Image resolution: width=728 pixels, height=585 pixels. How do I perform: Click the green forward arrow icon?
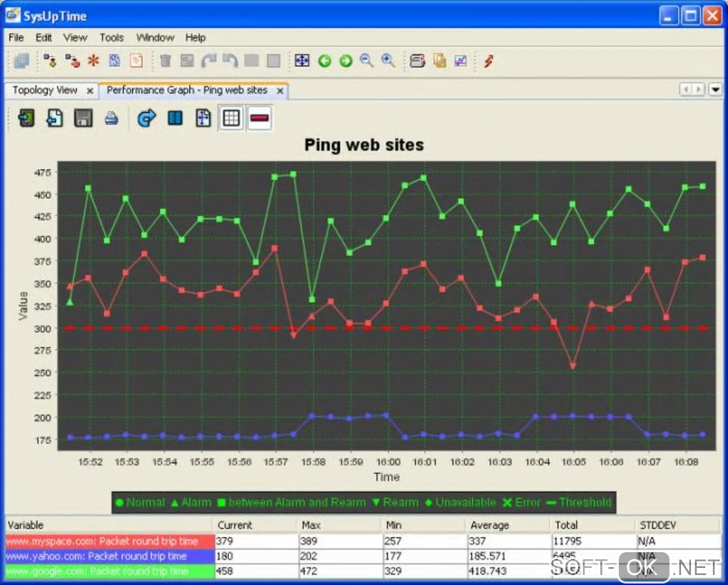[346, 61]
